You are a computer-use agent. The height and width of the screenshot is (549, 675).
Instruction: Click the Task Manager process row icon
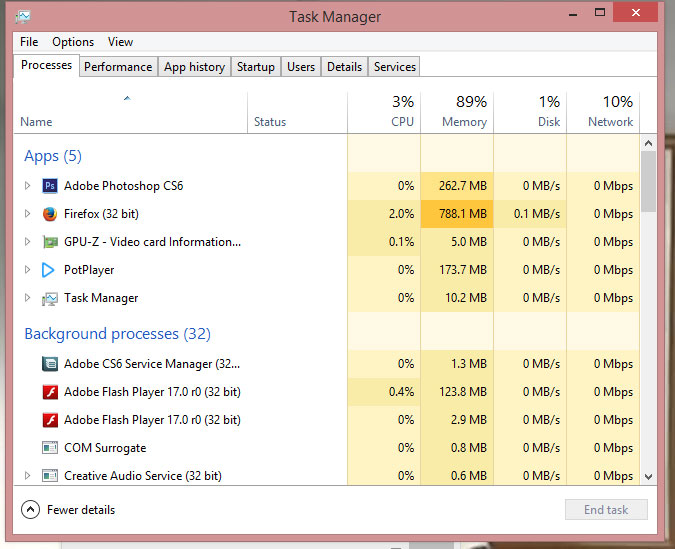point(50,298)
